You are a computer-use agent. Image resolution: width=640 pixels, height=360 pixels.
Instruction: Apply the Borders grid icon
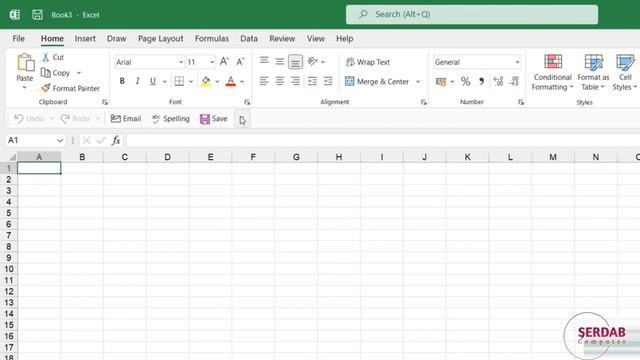[x=179, y=81]
